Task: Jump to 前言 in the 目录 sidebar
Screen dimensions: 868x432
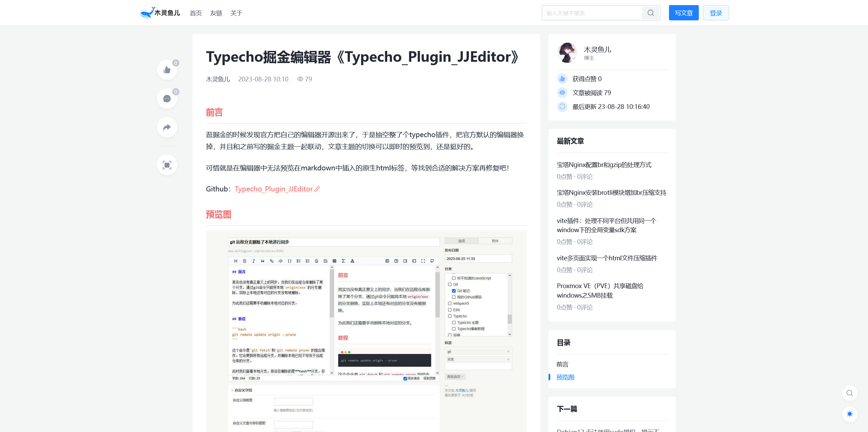Action: (x=562, y=364)
